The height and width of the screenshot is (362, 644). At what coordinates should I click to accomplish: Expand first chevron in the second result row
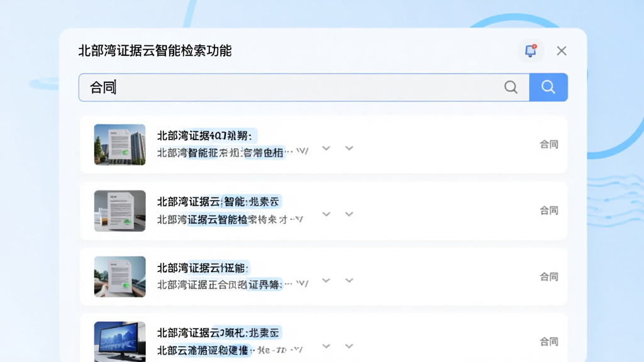tap(326, 214)
